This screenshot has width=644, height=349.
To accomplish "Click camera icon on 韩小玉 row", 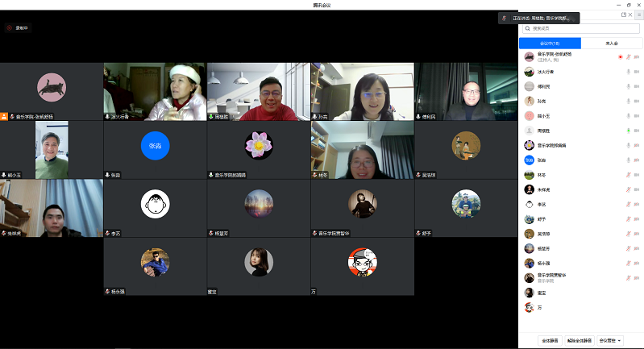I will pos(637,116).
